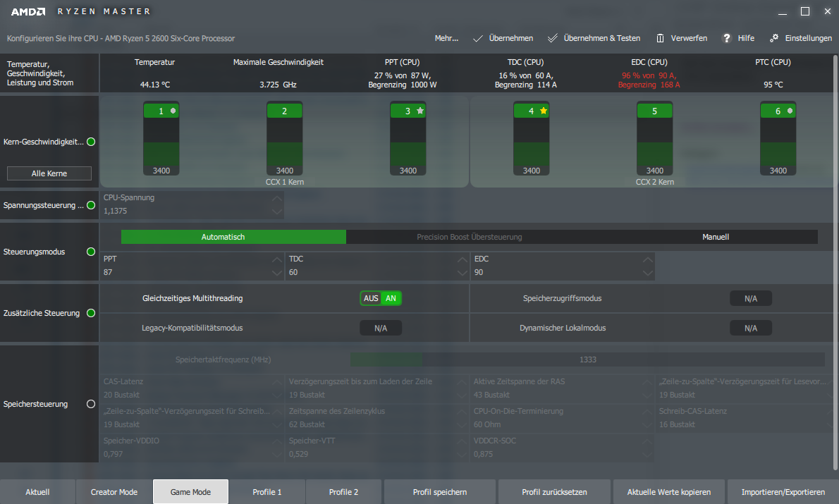The width and height of the screenshot is (839, 504).
Task: Open Einstellungen via the gear icon
Action: pos(774,38)
